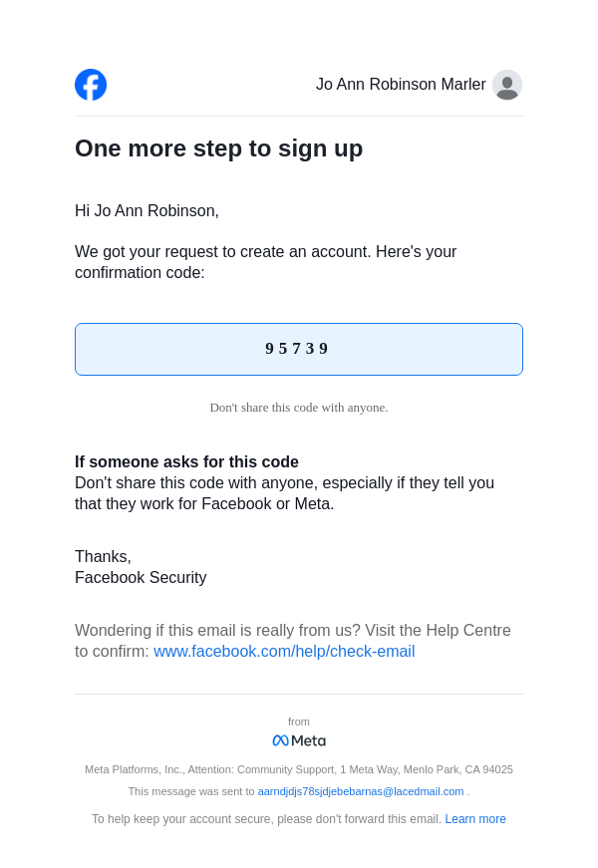
Task: Click the "Hi Jo Ann Robinson," greeting
Action: [147, 211]
